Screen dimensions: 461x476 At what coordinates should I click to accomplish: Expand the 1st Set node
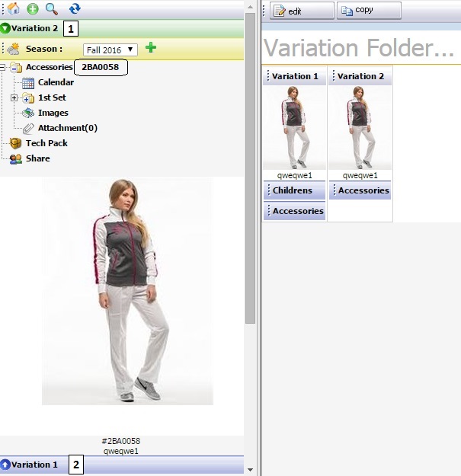[x=14, y=97]
